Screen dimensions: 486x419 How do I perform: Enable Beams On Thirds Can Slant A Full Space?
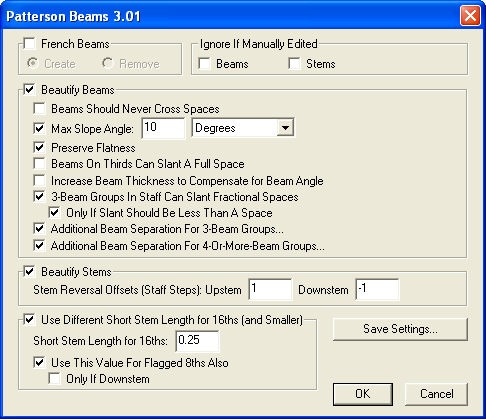point(39,164)
